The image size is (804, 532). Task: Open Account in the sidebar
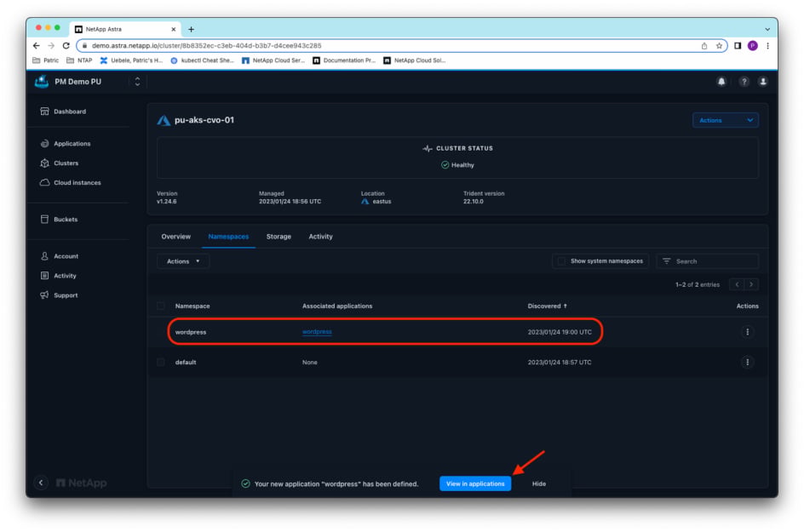pos(60,256)
